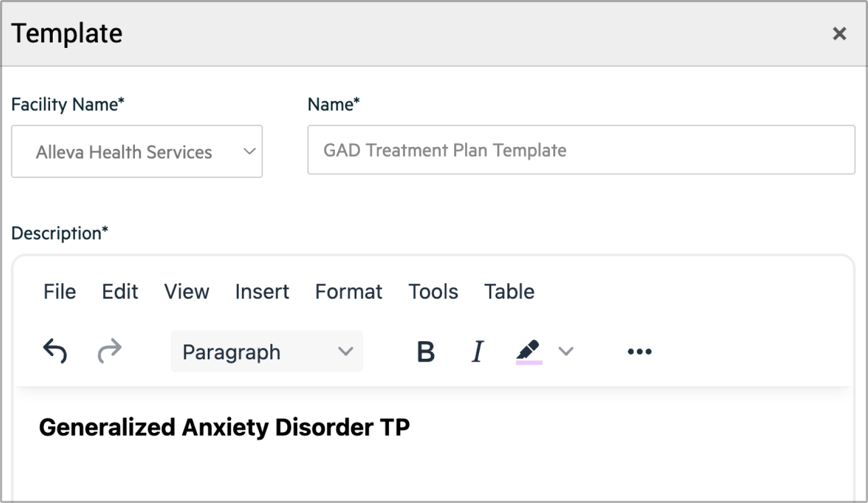868x503 pixels.
Task: Open the View menu
Action: [187, 292]
